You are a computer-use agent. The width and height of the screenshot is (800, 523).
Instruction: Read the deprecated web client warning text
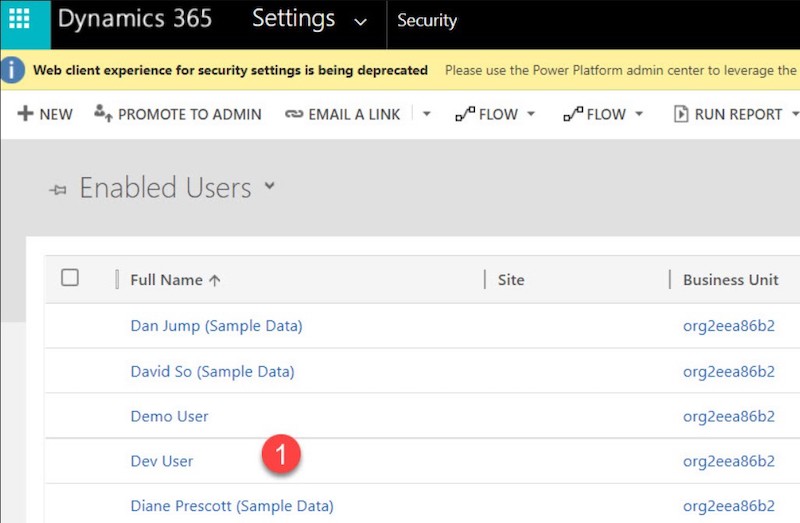coord(230,70)
